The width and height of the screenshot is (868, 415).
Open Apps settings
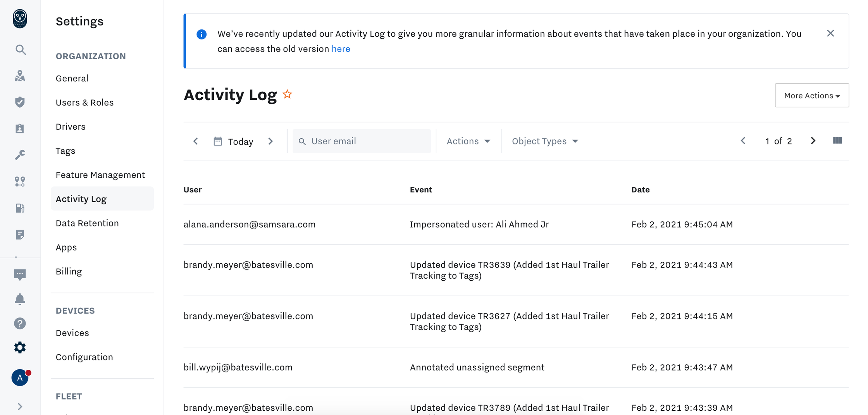66,247
